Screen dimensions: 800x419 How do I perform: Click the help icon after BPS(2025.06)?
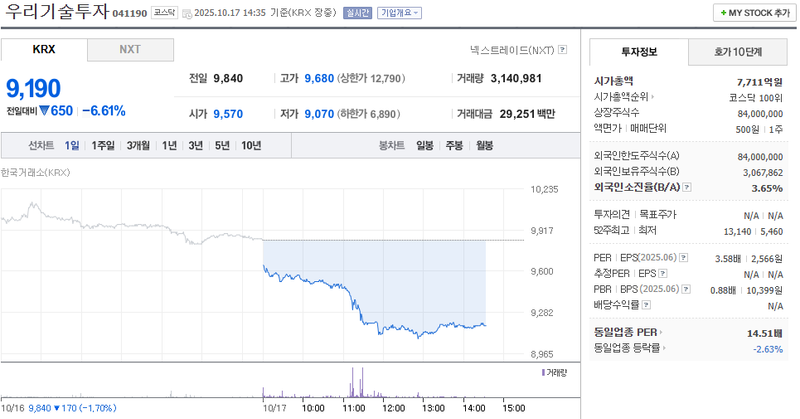[x=686, y=289]
